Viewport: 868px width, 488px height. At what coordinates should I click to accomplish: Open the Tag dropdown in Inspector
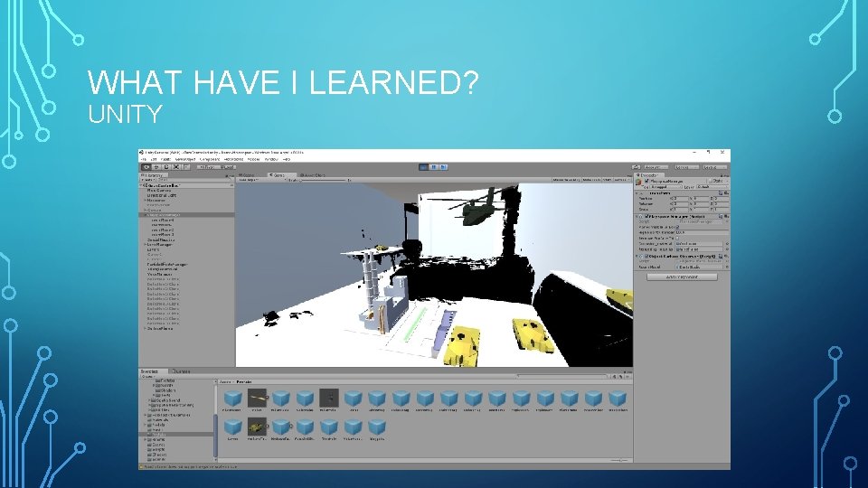(x=665, y=186)
